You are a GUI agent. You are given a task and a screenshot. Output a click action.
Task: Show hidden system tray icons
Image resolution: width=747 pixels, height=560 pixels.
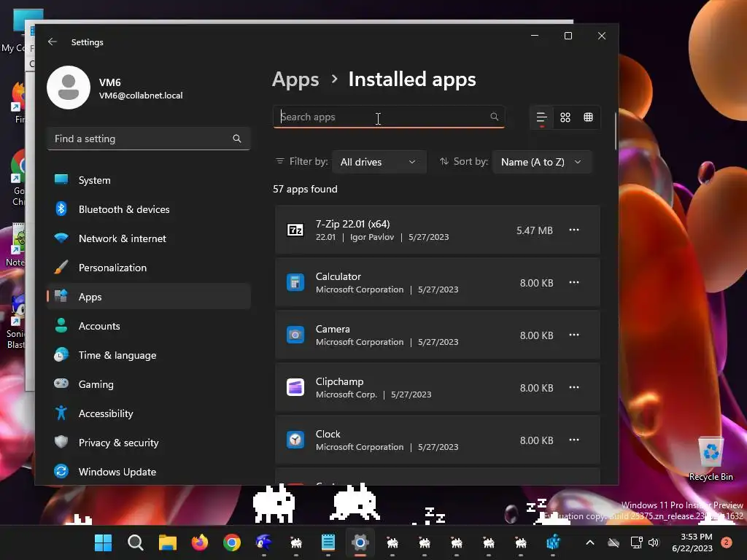[x=589, y=542]
